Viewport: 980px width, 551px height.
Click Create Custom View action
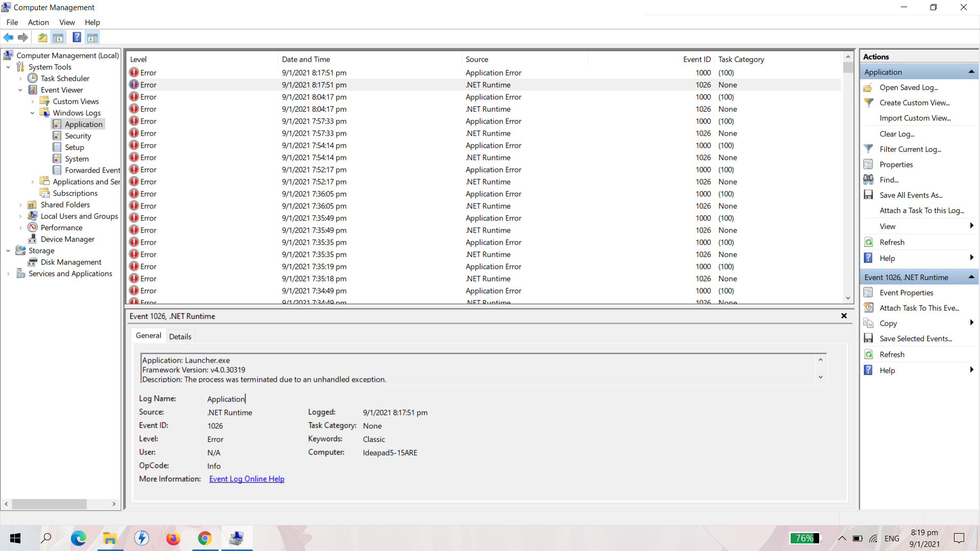point(914,103)
